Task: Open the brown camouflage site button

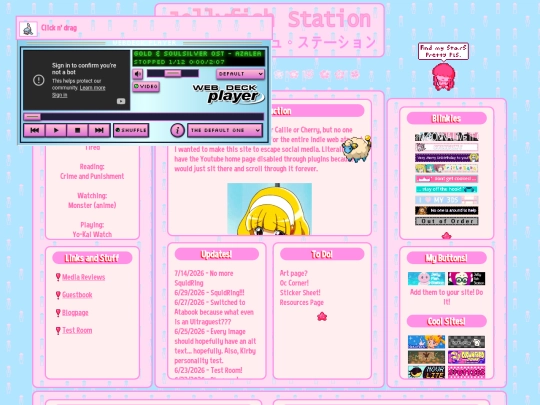Action: tap(426, 357)
